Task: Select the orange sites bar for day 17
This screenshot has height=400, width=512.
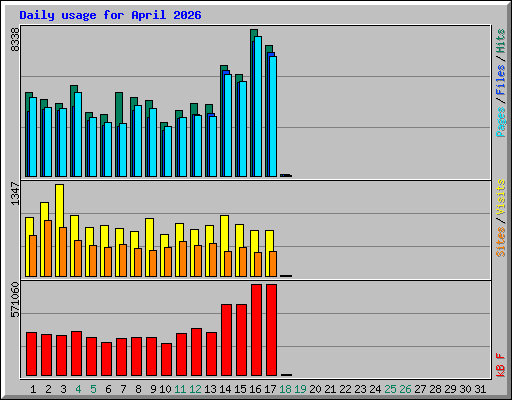Action: point(273,264)
